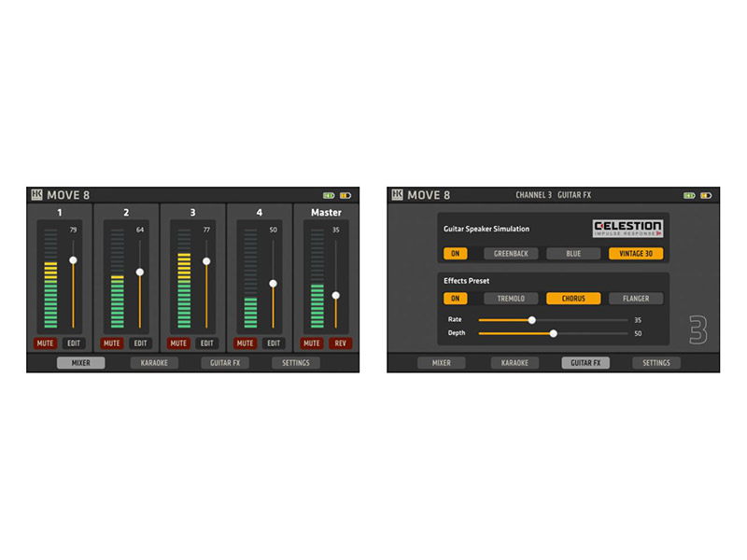
Task: Mute the Master channel
Action: click(x=312, y=343)
